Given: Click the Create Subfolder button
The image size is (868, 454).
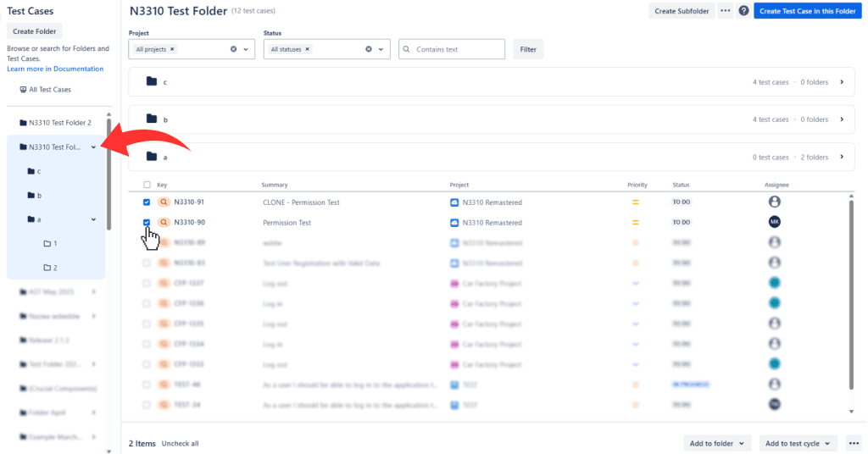Looking at the screenshot, I should pos(682,11).
